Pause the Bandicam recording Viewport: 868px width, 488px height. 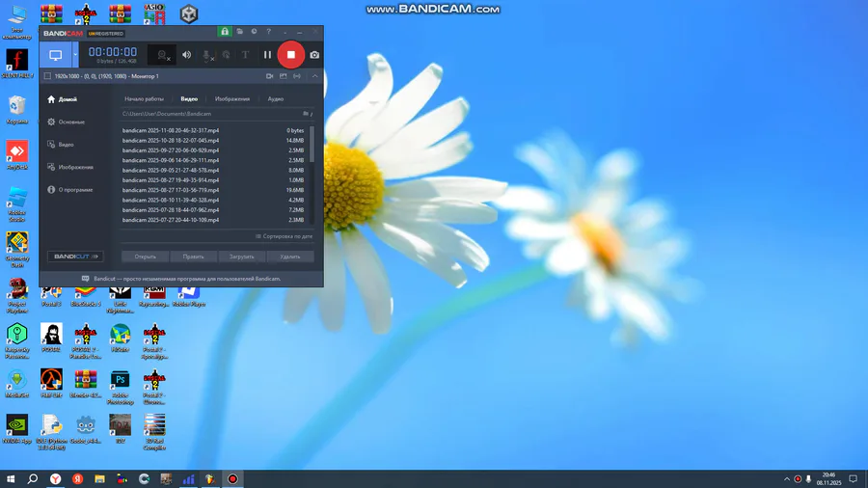267,55
